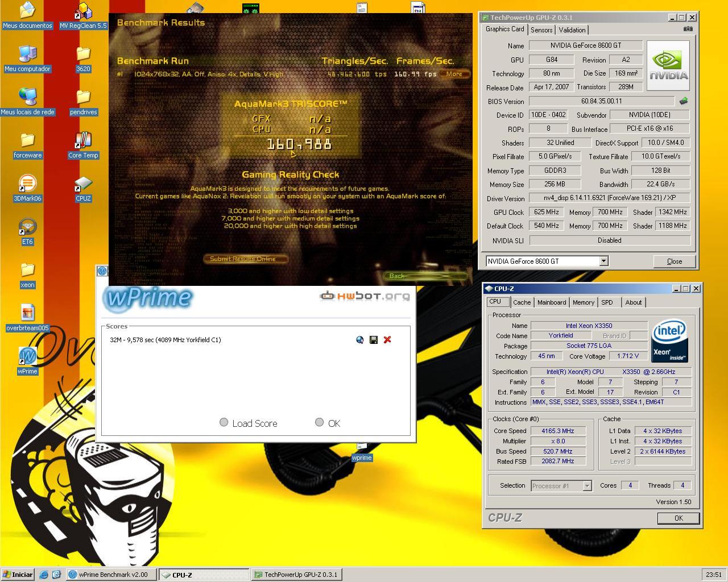Click the hwbot.org logo link

click(364, 296)
